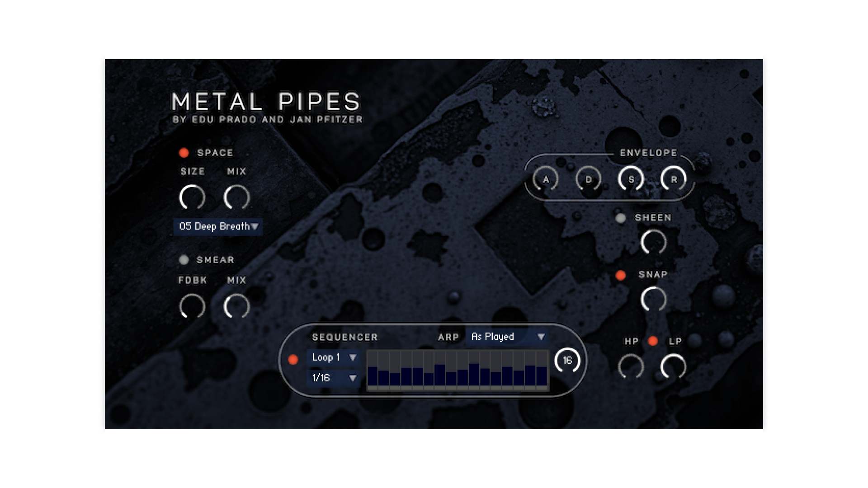Viewport: 868px width, 488px height.
Task: Turn the SIZE knob in Space section
Action: 193,197
